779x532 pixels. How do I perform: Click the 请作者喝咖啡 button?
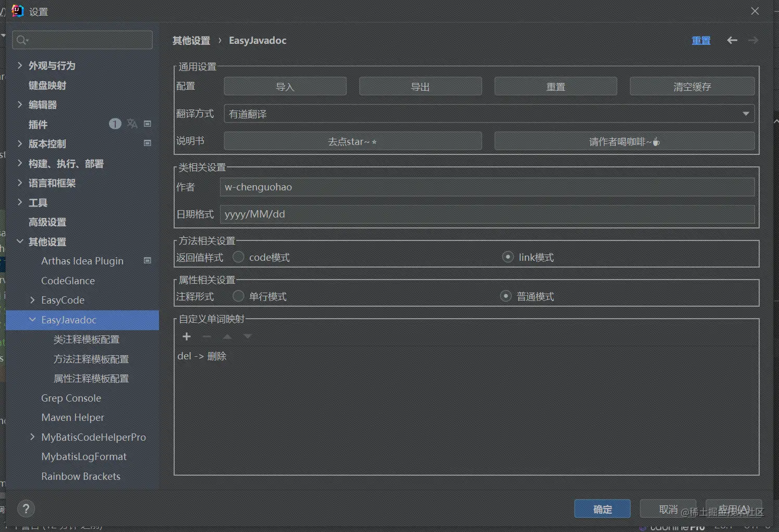pyautogui.click(x=625, y=141)
